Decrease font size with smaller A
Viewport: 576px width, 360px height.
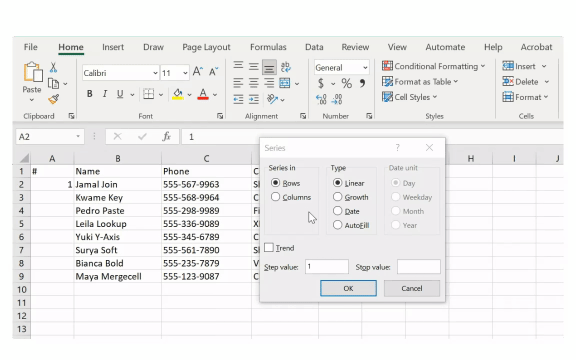[x=213, y=71]
